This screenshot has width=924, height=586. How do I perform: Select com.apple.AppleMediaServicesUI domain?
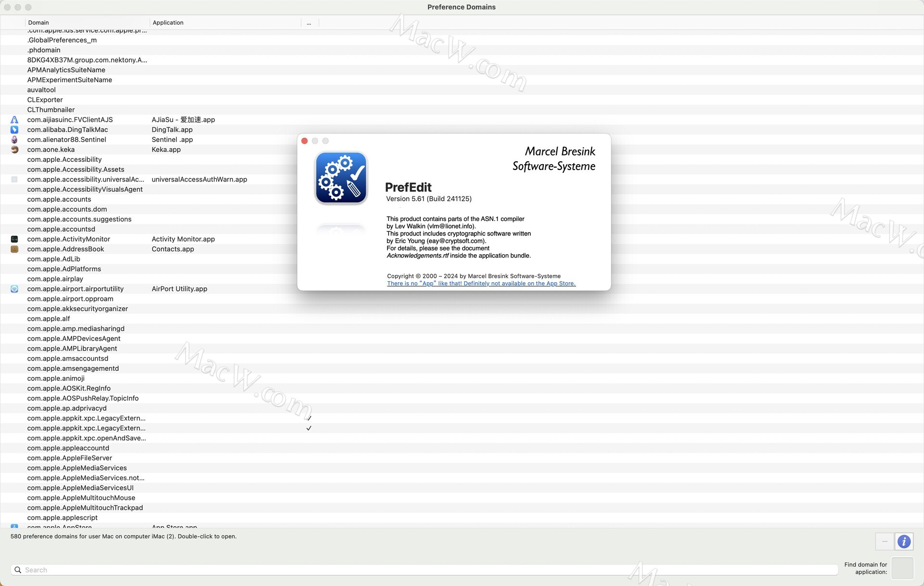tap(80, 488)
